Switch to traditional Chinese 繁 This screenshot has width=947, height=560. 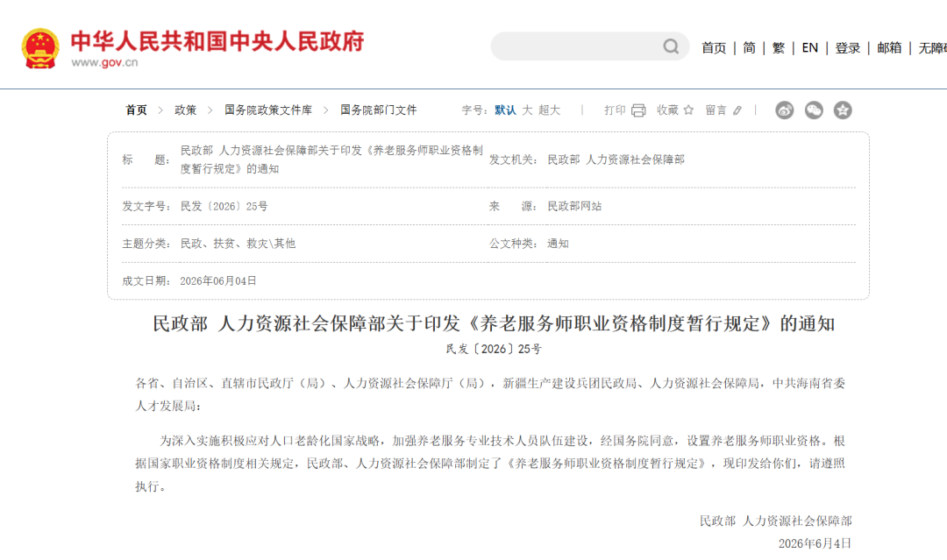pyautogui.click(x=779, y=47)
